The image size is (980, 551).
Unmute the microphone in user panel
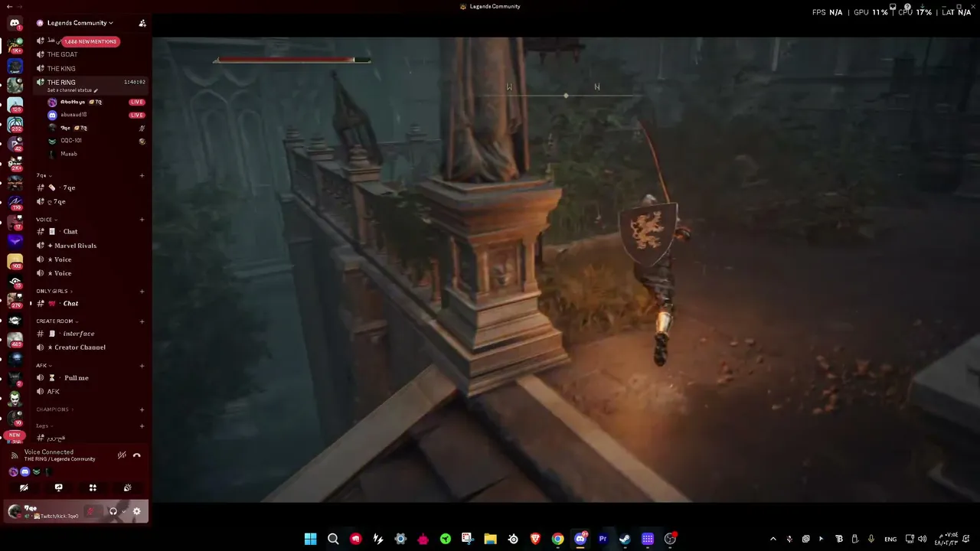[90, 511]
